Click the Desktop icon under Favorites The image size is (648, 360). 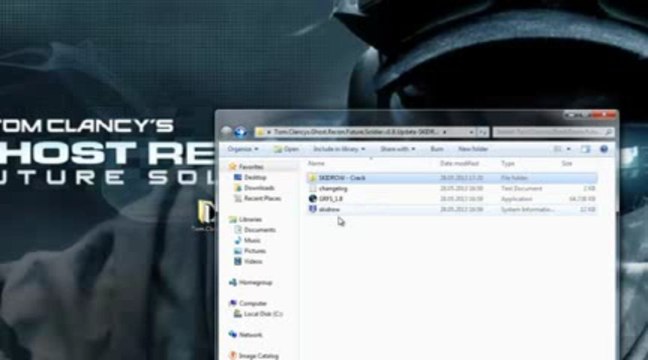pyautogui.click(x=238, y=177)
